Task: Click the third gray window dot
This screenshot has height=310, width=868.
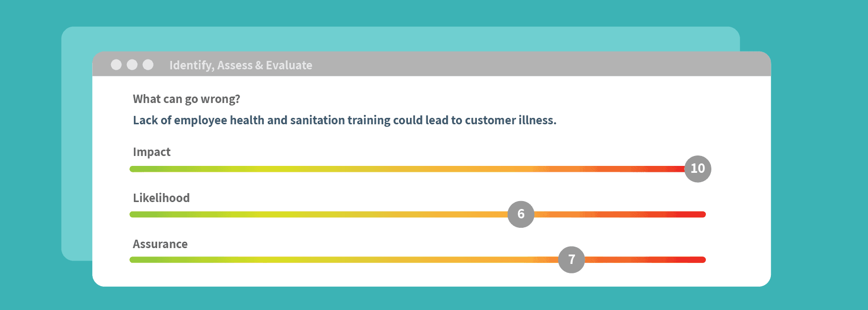Action: click(x=148, y=65)
